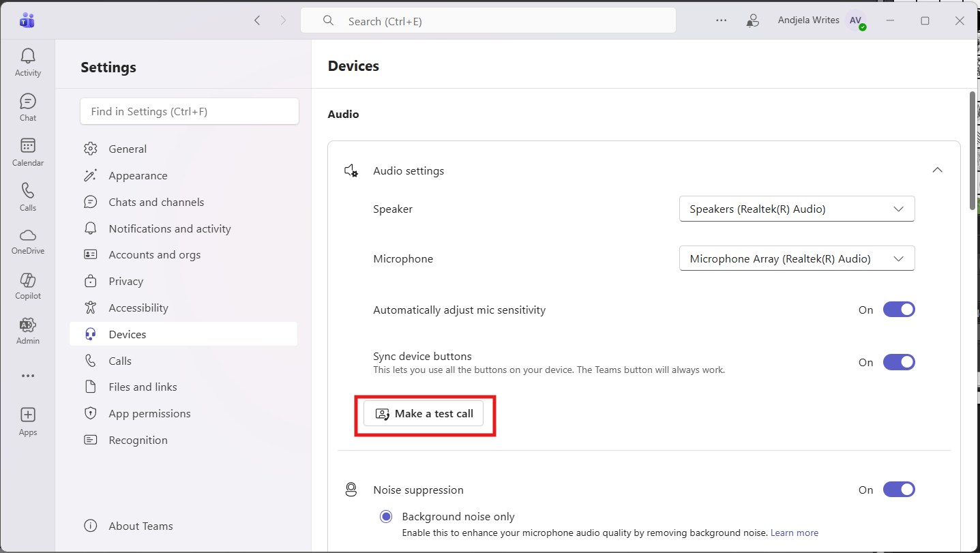The width and height of the screenshot is (980, 553).
Task: Open the Learn more link
Action: click(794, 533)
